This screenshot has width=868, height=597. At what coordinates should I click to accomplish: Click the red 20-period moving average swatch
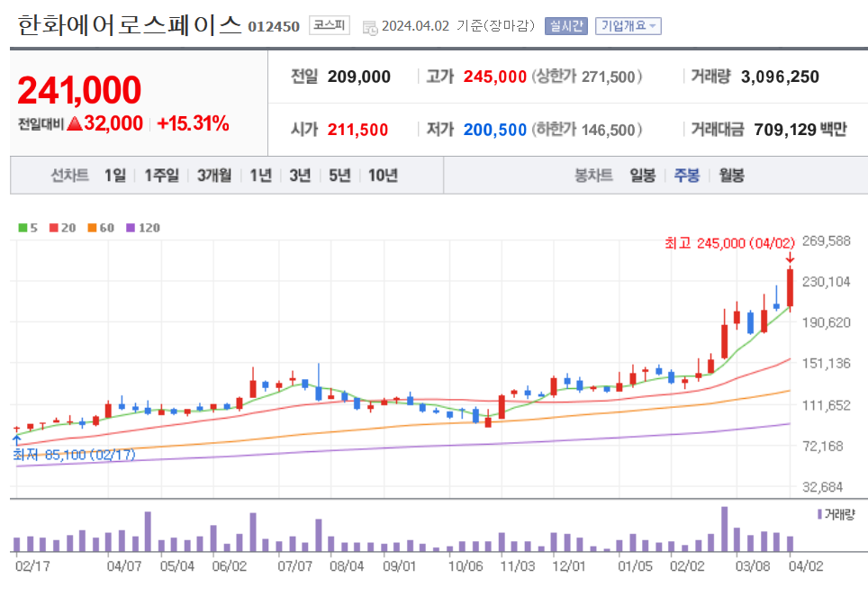click(54, 228)
